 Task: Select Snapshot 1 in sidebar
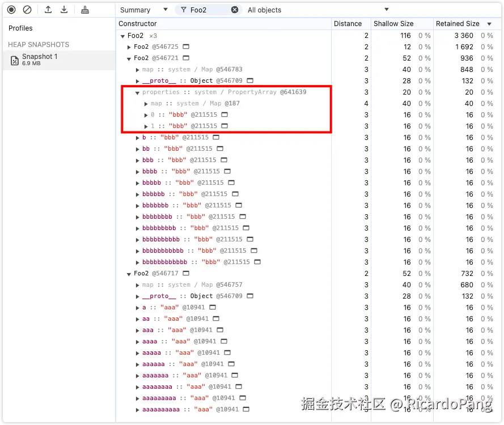coord(59,59)
